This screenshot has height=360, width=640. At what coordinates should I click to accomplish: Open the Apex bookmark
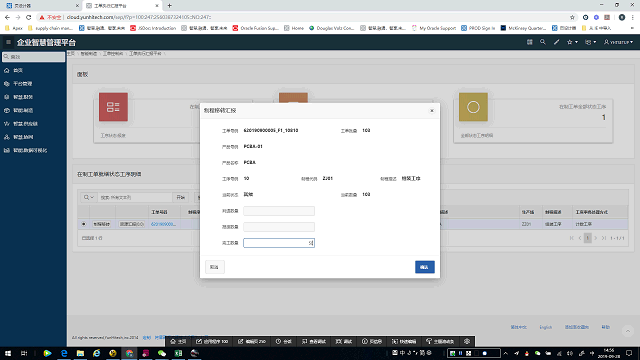(14, 28)
